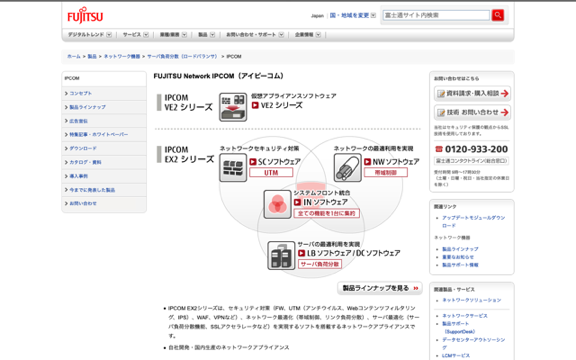Open the SC ソフトウェア link
The image size is (576, 360).
coord(275,162)
